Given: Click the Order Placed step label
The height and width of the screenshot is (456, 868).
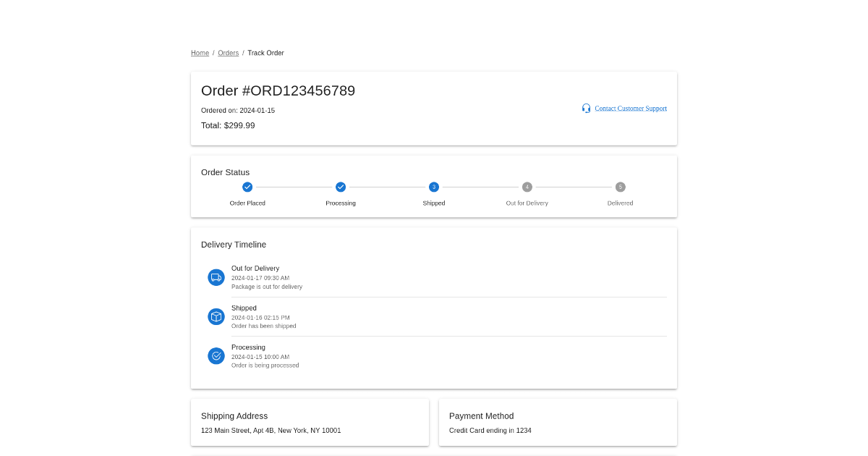Looking at the screenshot, I should coord(247,203).
